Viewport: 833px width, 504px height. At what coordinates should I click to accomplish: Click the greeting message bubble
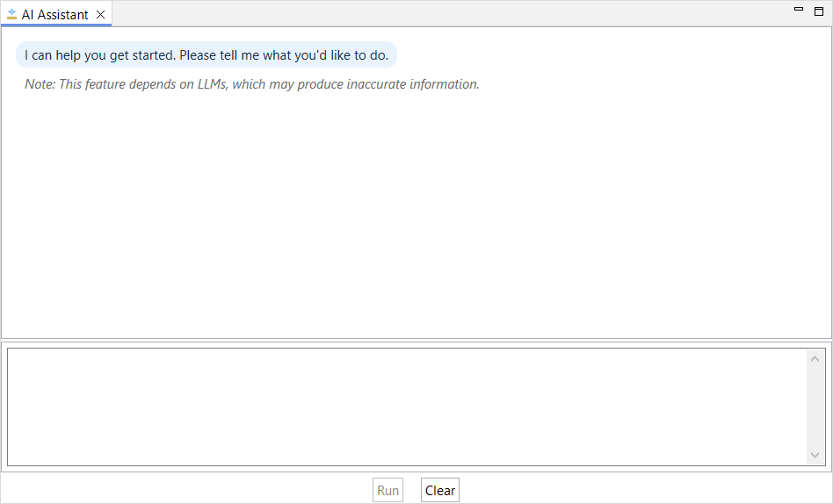[206, 54]
